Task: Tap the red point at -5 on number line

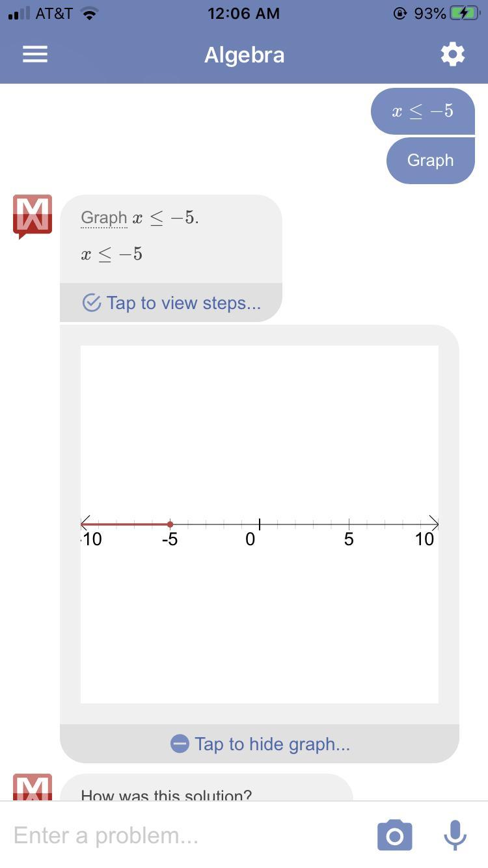Action: click(170, 524)
